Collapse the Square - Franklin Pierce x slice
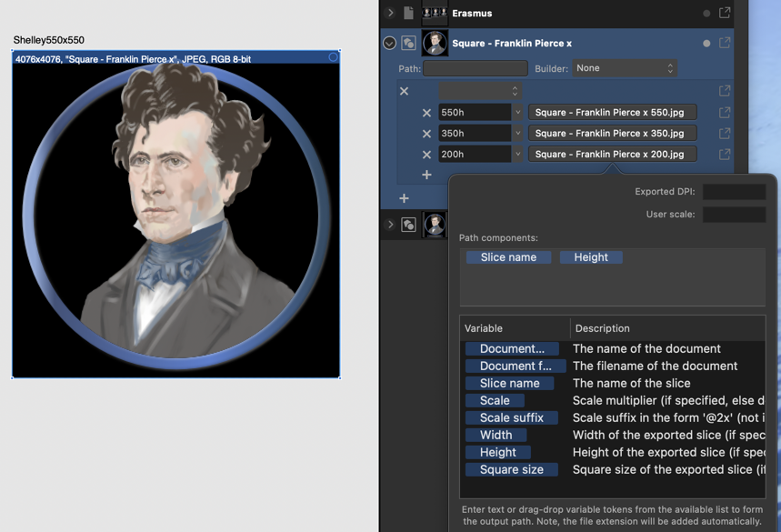This screenshot has width=781, height=532. click(x=389, y=44)
